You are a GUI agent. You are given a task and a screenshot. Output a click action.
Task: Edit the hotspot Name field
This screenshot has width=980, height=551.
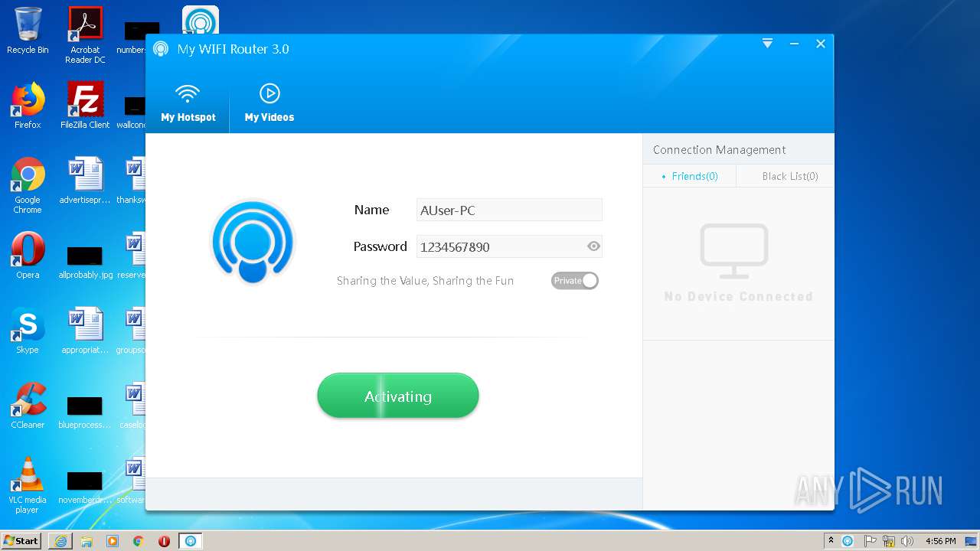point(509,210)
